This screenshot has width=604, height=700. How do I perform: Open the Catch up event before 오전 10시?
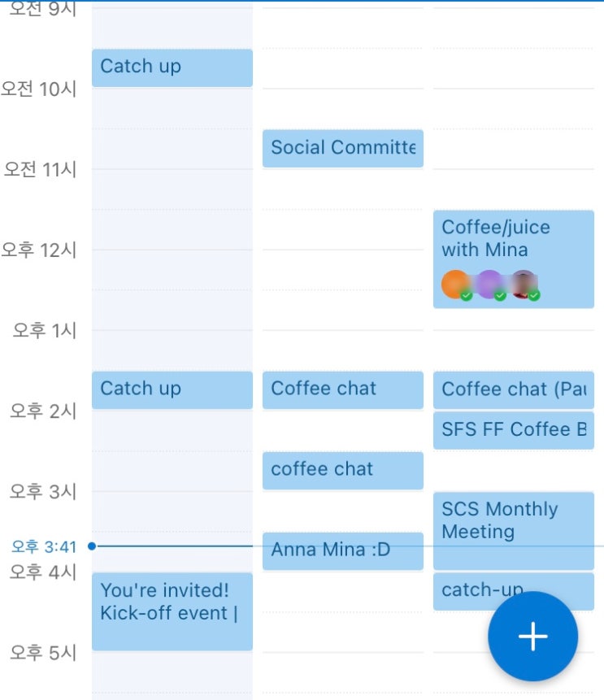tap(172, 67)
